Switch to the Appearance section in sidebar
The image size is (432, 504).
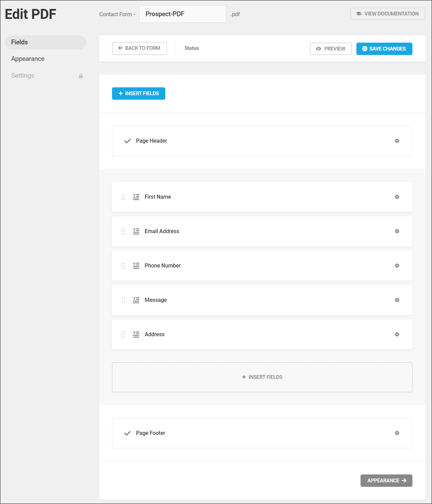click(x=28, y=59)
